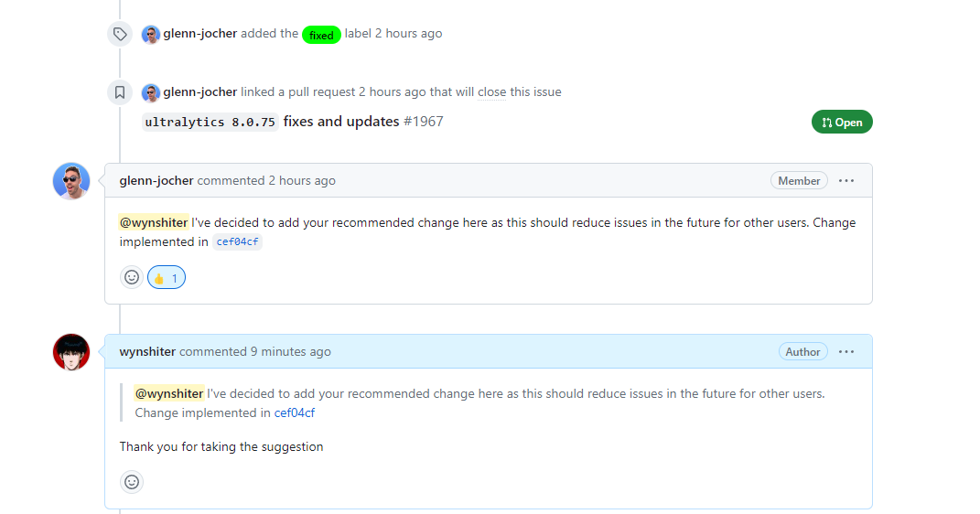The height and width of the screenshot is (514, 980).
Task: Click the small glenn-jocher avatar in the linked PR event
Action: pos(151,93)
